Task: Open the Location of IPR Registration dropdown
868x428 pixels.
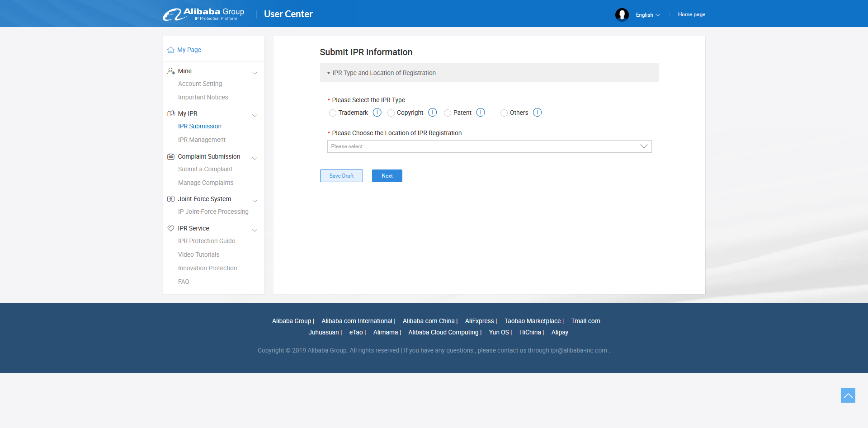Action: point(489,146)
